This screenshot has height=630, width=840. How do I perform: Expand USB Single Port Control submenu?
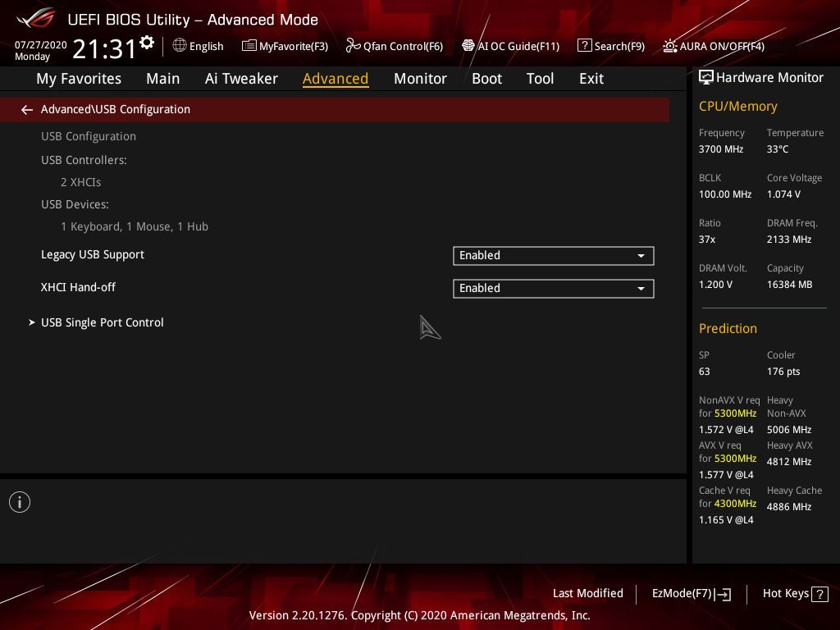[103, 322]
